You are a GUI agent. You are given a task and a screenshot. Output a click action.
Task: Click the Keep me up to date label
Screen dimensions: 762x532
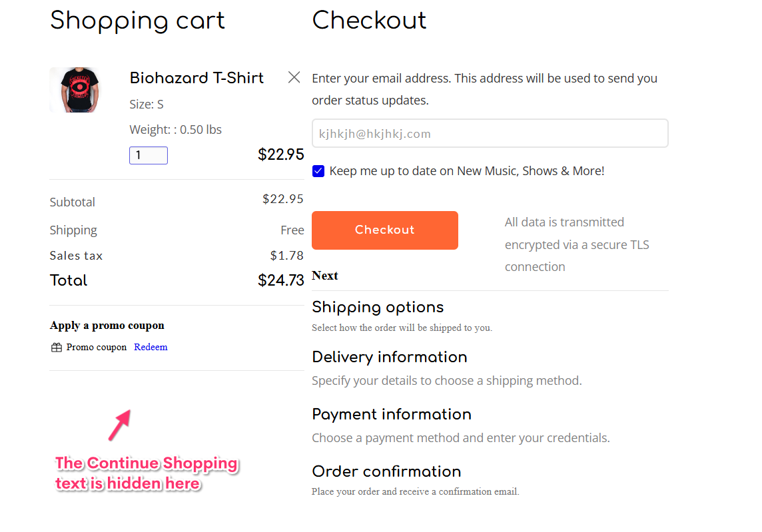tap(467, 171)
